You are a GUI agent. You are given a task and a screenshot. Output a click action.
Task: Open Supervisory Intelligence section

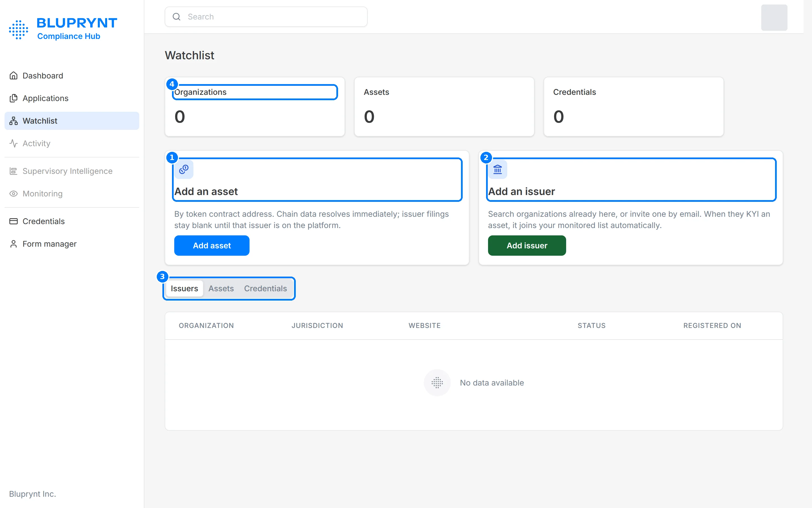72,171
